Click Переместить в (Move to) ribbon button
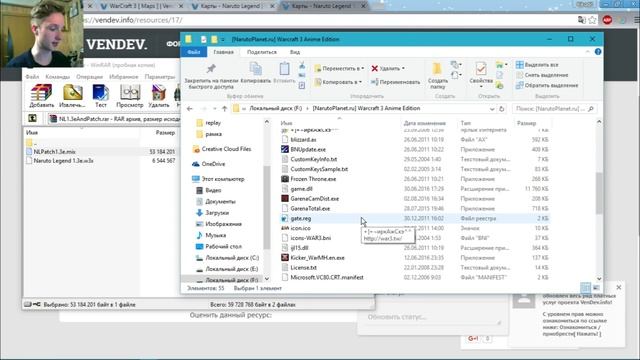This screenshot has width=640, height=360. click(x=339, y=69)
